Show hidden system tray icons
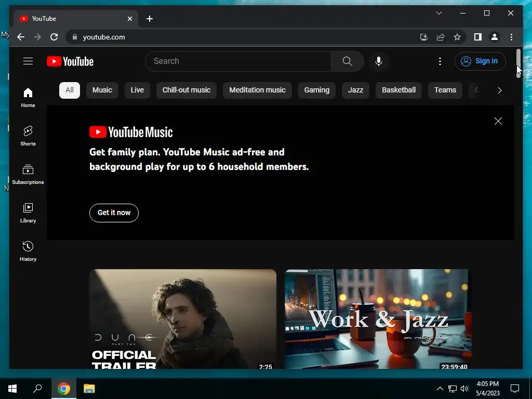The image size is (532, 399). click(440, 389)
